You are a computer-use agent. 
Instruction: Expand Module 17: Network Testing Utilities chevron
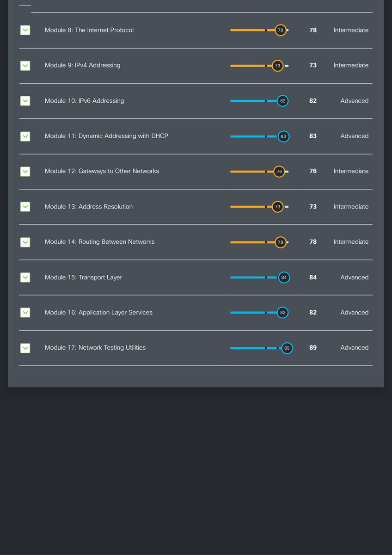[x=25, y=348]
